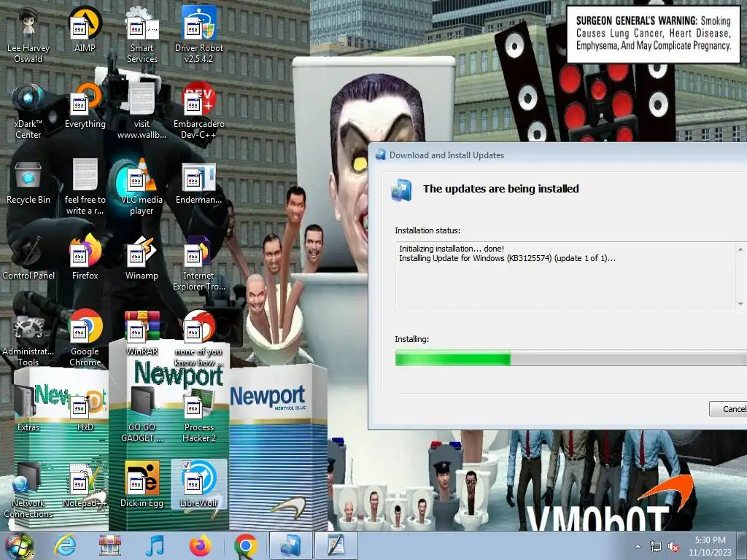This screenshot has height=560, width=747.
Task: Click Cancel in the update installer dialog
Action: [728, 408]
